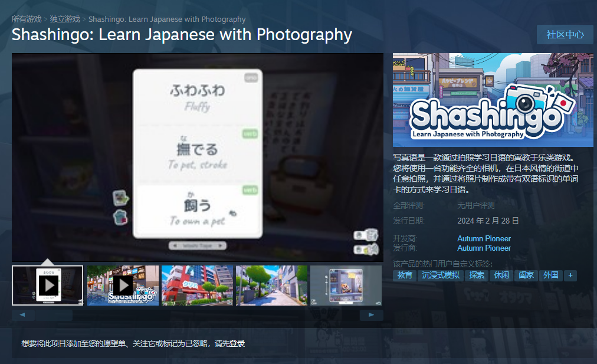Click the game description paragraph
Viewport: 597px width, 364px height.
(x=486, y=173)
